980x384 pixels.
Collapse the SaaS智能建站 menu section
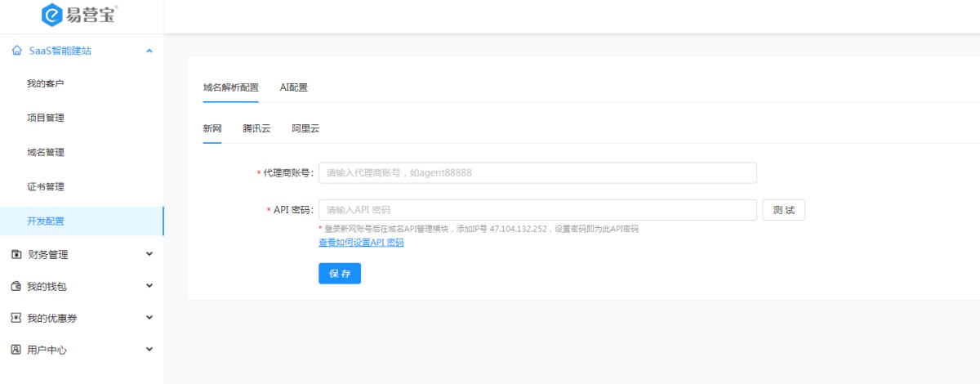pyautogui.click(x=149, y=51)
